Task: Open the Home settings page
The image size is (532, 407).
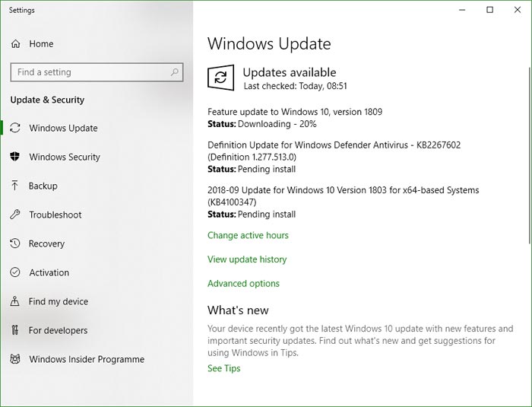Action: [x=41, y=44]
